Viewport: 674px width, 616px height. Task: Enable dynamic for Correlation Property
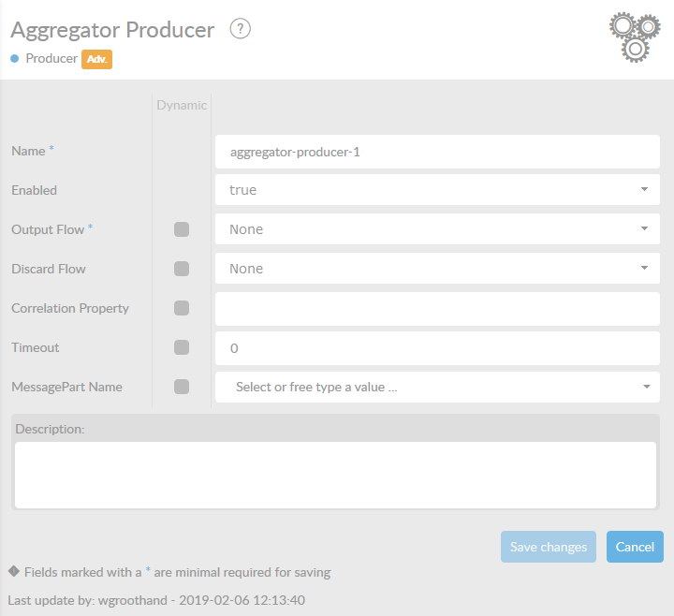[x=182, y=308]
